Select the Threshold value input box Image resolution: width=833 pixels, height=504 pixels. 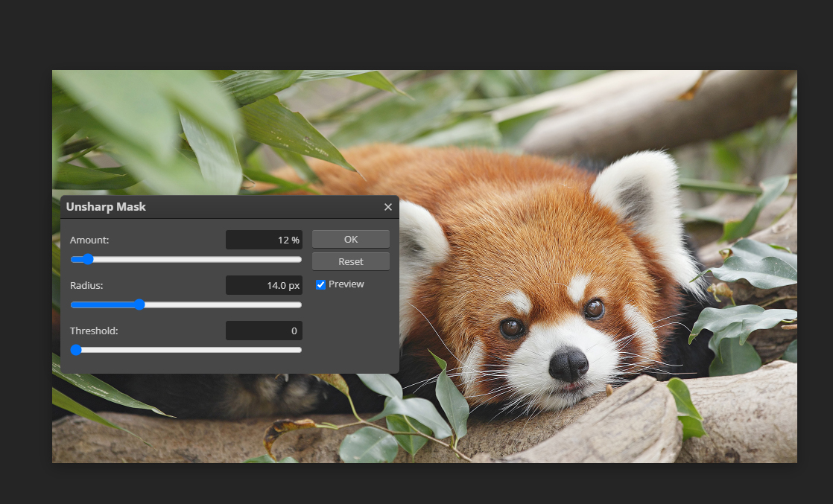264,331
